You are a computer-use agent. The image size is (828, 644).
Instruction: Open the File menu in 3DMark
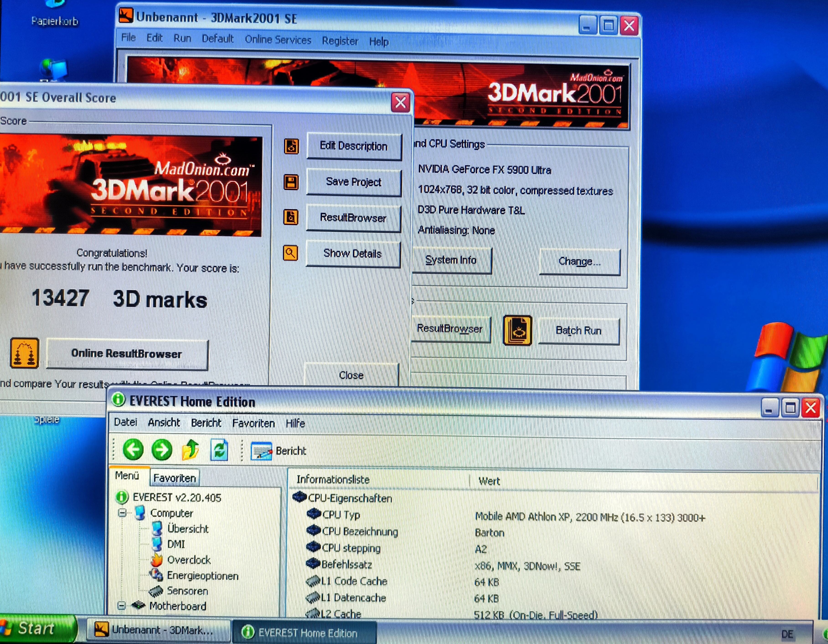tap(128, 38)
